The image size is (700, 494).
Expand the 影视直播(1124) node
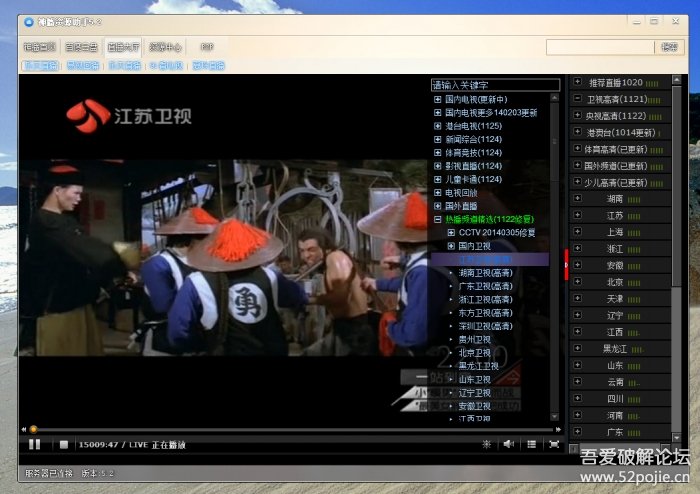pos(438,166)
